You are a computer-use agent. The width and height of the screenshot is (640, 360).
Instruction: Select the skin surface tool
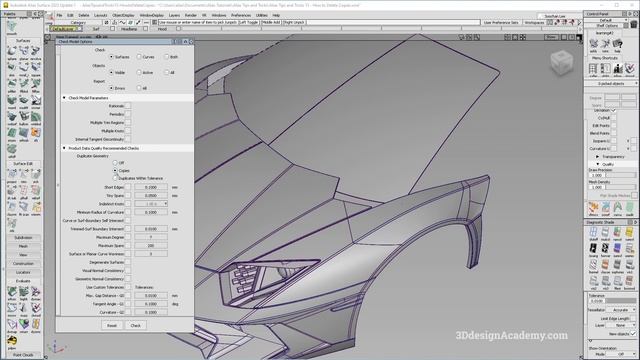[12, 67]
